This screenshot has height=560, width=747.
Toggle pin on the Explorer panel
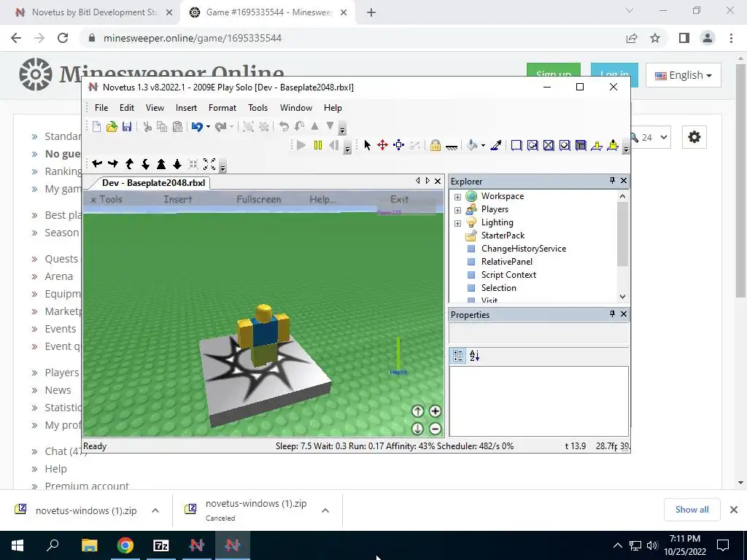point(612,180)
